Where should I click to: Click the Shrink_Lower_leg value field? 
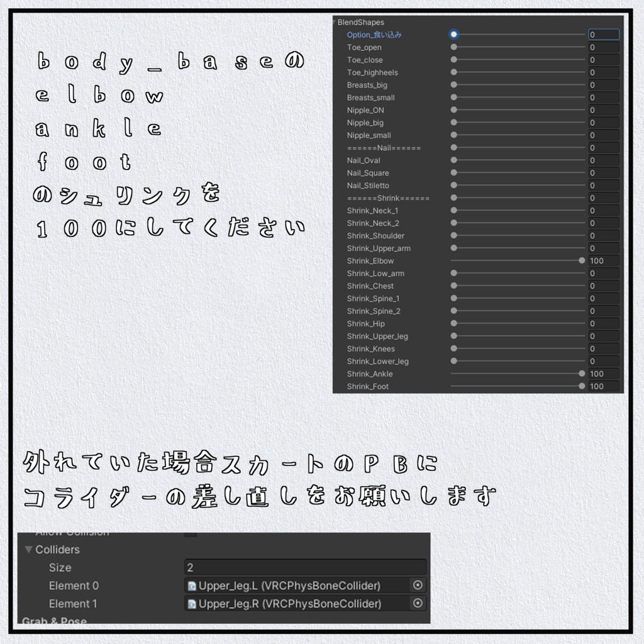[x=603, y=361]
